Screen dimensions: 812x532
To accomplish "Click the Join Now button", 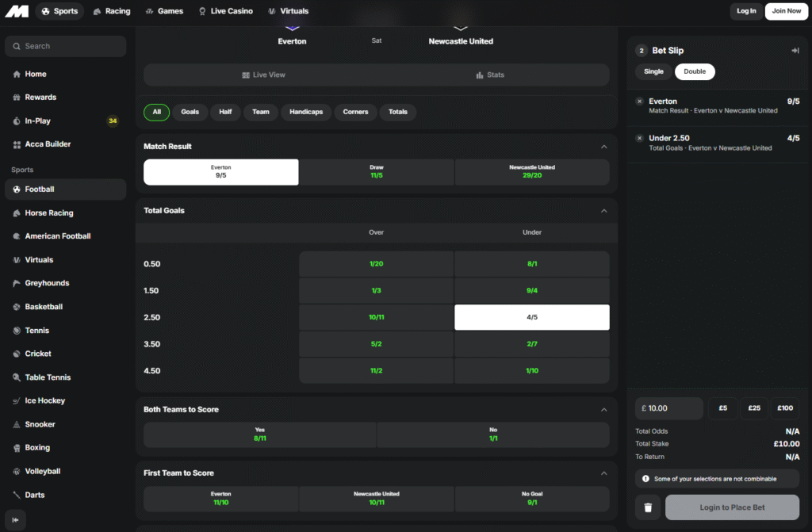I will (x=786, y=11).
